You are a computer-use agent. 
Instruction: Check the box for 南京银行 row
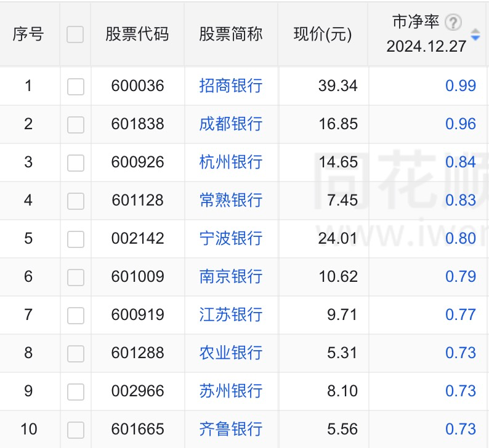tap(76, 278)
